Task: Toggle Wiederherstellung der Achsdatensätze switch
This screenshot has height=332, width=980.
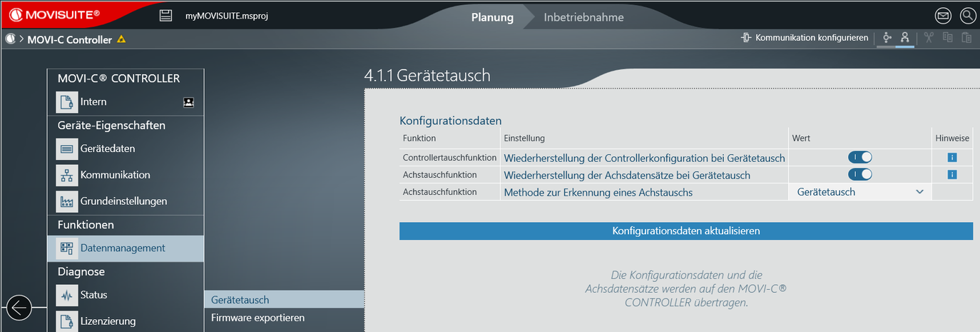Action: click(x=859, y=175)
